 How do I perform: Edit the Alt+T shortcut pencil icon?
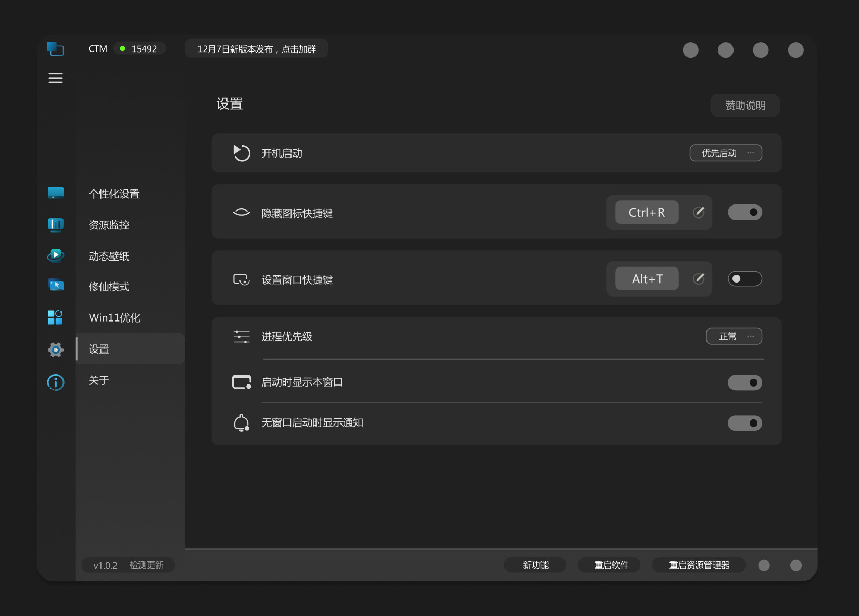point(699,279)
